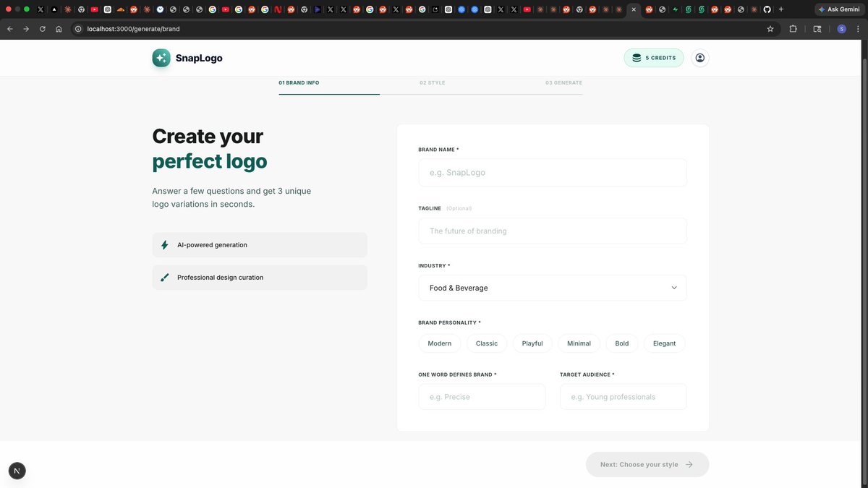The width and height of the screenshot is (868, 488).
Task: Open the Industry dropdown showing Food & Beverage
Action: [553, 288]
